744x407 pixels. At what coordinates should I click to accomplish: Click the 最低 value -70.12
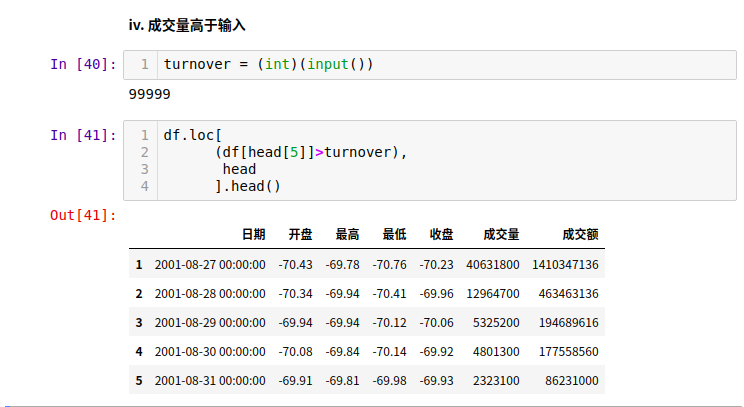click(x=390, y=323)
